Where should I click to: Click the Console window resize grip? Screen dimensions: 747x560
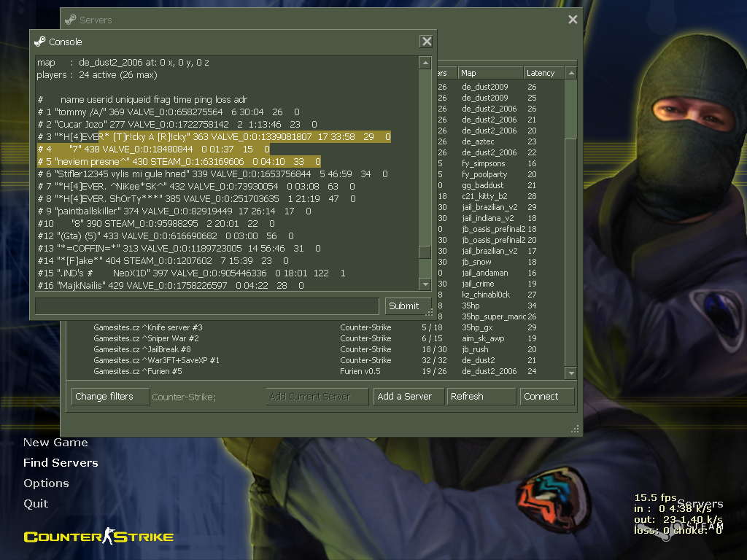click(429, 312)
